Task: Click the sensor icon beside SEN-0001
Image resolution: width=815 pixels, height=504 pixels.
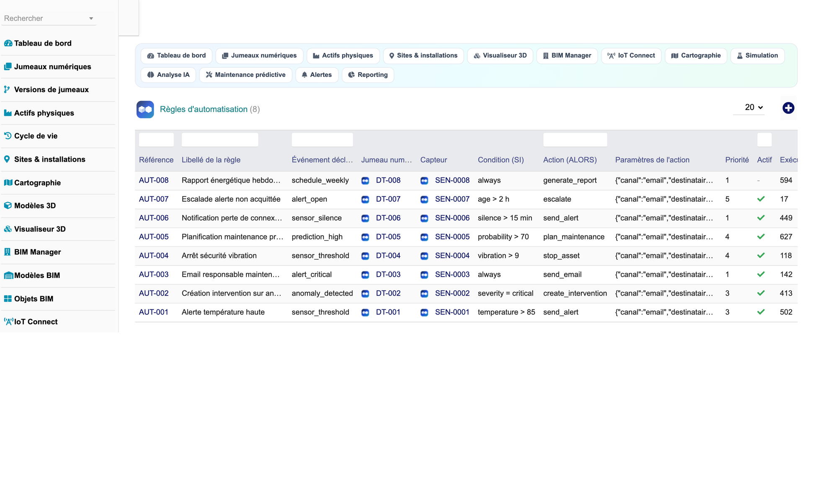Action: coord(424,313)
